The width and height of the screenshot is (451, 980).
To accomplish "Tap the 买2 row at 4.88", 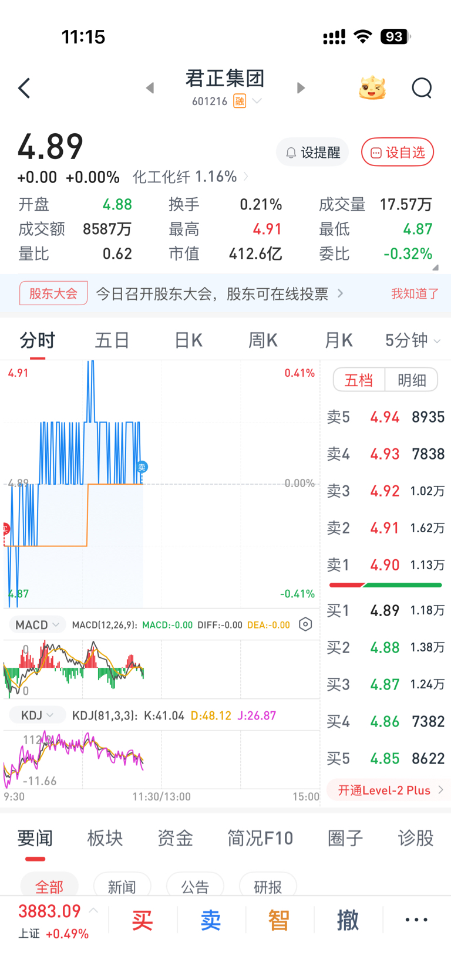I will [x=385, y=648].
